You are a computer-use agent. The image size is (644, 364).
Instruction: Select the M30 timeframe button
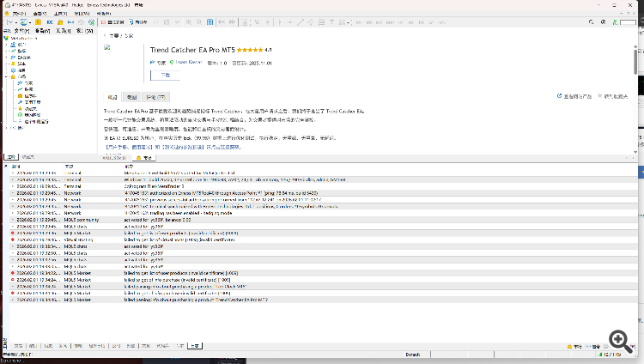[390, 22]
